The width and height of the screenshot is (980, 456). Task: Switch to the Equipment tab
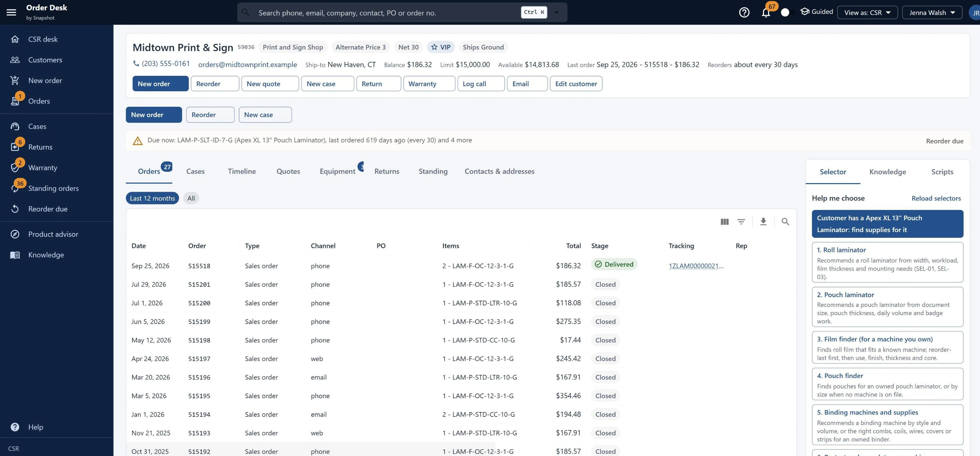coord(337,171)
